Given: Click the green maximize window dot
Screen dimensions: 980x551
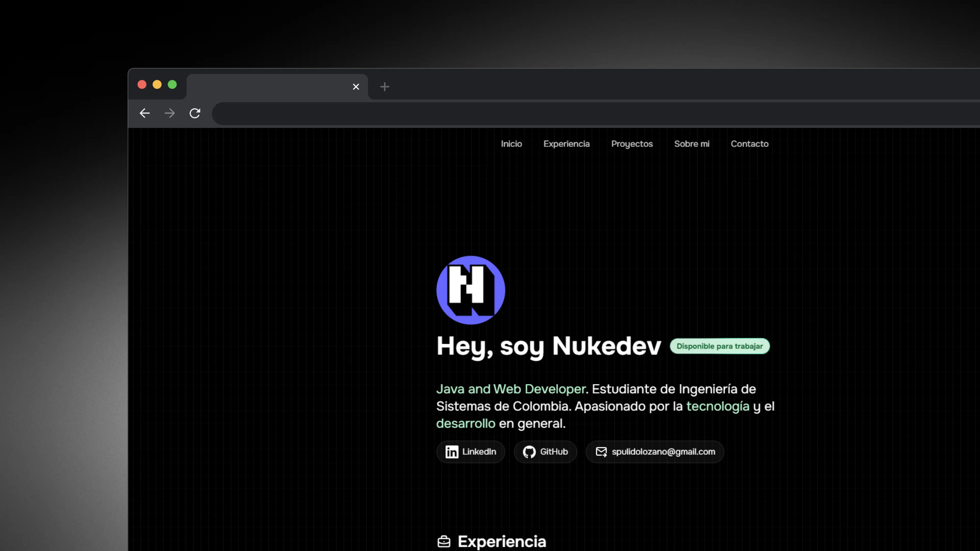Looking at the screenshot, I should pyautogui.click(x=172, y=84).
